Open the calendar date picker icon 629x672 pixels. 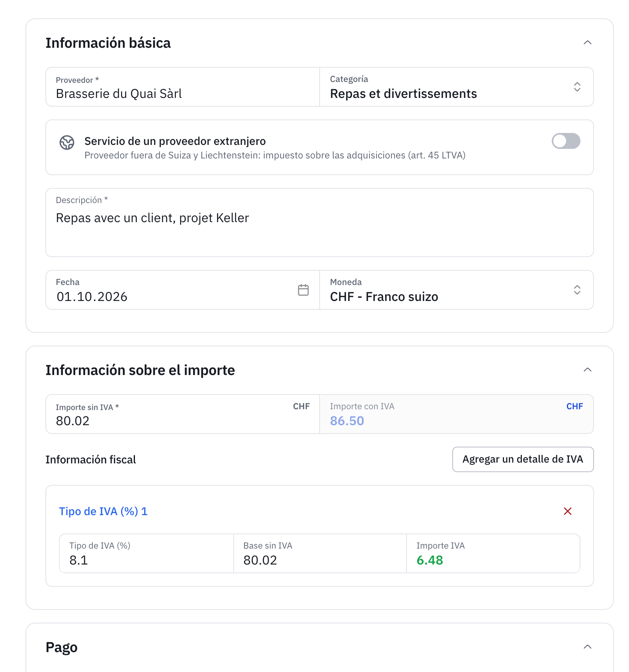[x=303, y=290]
